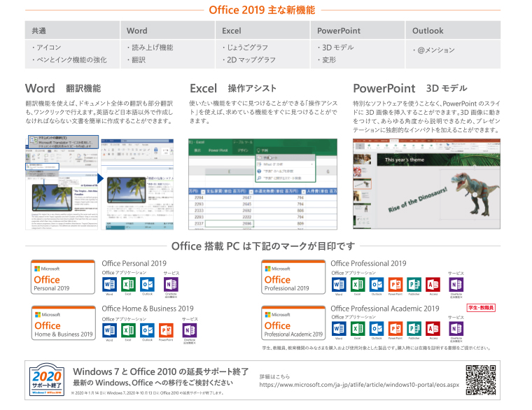Click the 2D マップグラフ entry under Excel
Screen dimensions: 532x410
click(249, 60)
